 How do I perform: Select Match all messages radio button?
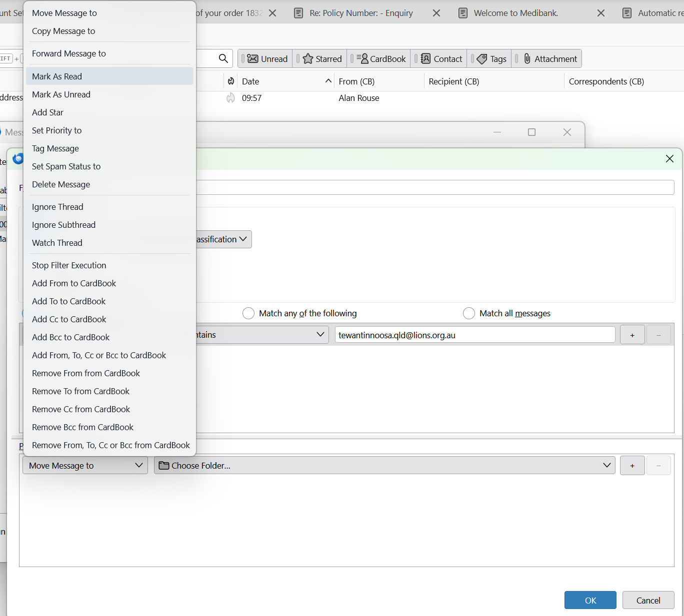point(469,313)
